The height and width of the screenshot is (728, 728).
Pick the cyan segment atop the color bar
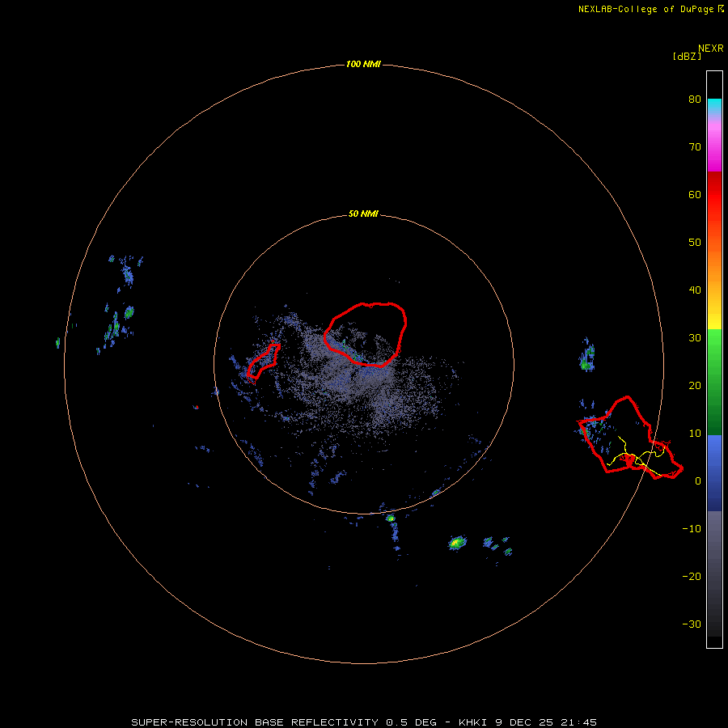pos(714,106)
